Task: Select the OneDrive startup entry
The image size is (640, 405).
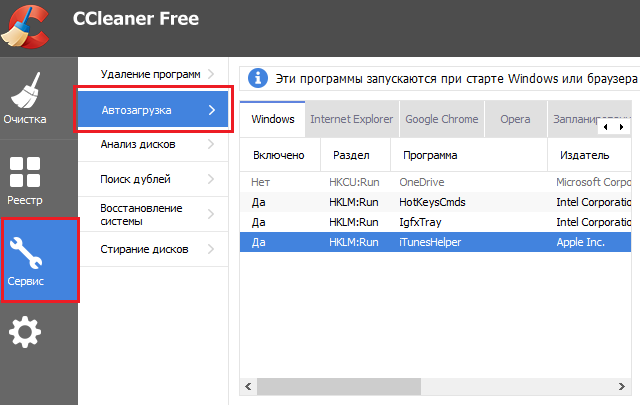Action: pos(420,183)
